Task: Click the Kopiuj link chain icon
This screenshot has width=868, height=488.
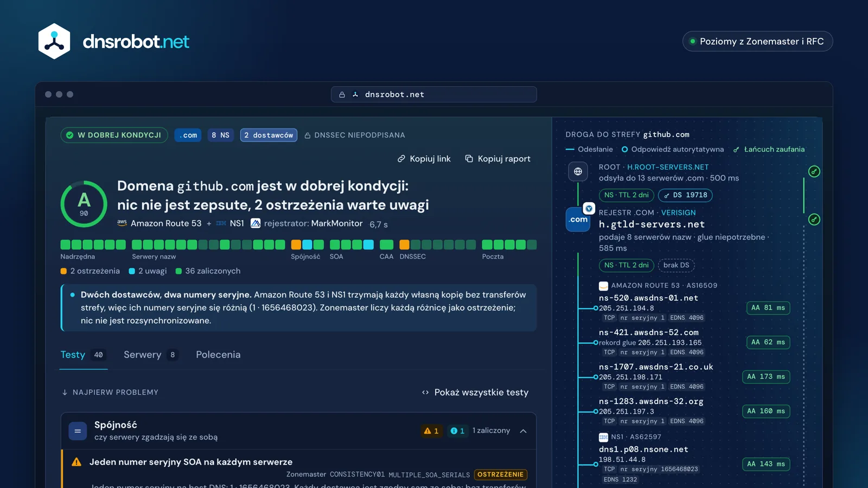Action: (401, 159)
